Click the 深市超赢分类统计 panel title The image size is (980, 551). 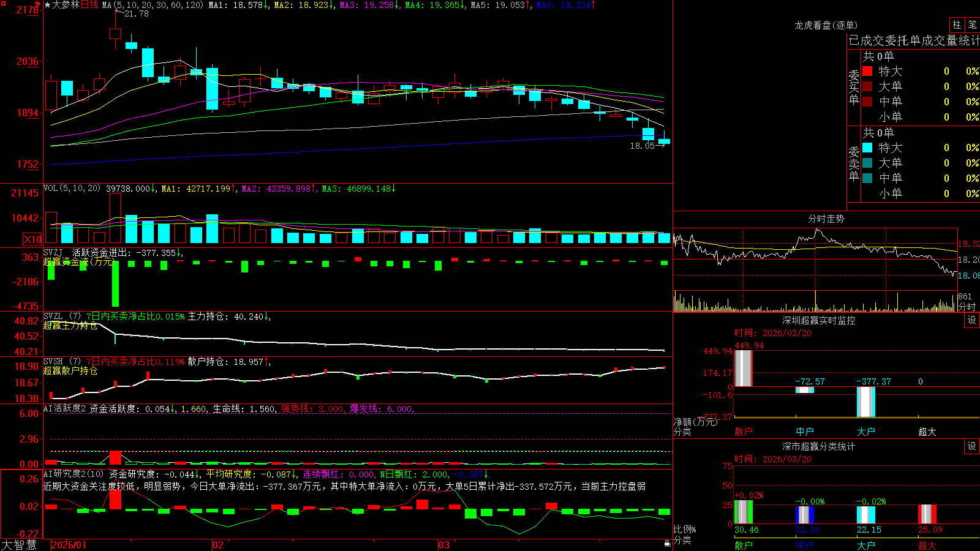coord(818,446)
